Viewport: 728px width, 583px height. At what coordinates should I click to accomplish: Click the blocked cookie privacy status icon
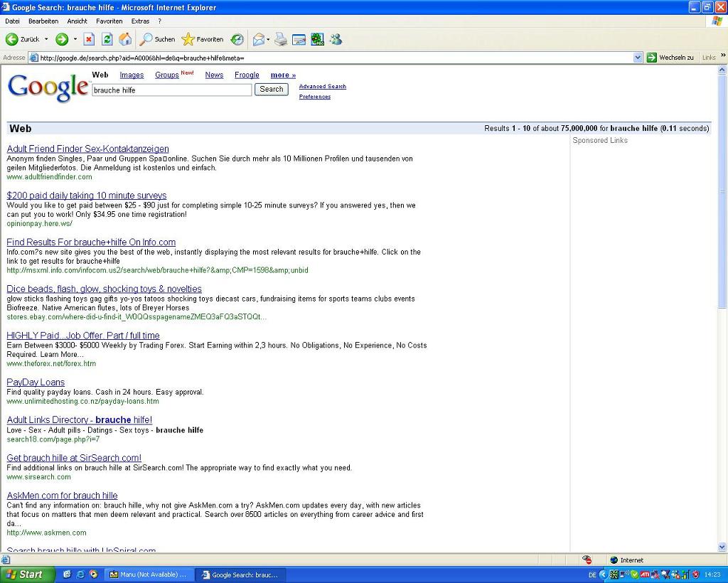[587, 560]
